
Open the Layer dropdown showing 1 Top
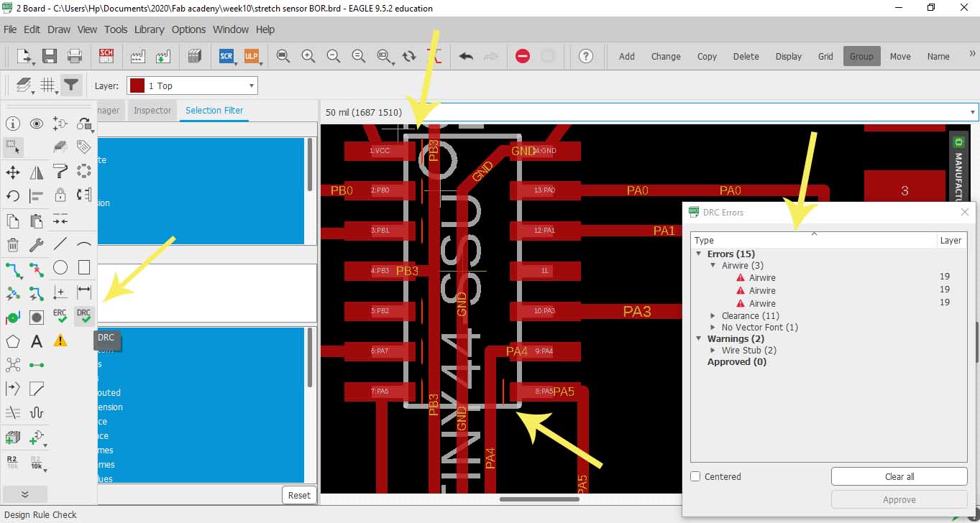click(192, 85)
